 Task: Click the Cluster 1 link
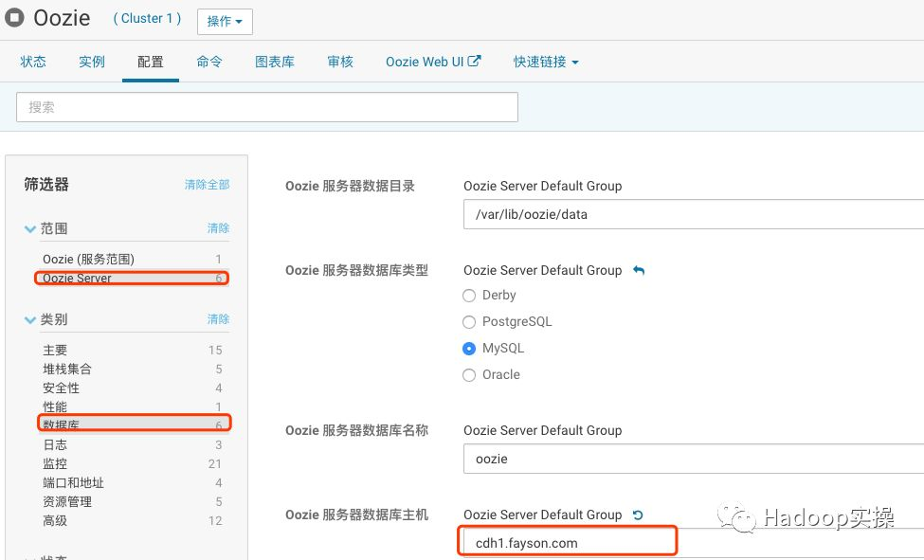click(147, 18)
